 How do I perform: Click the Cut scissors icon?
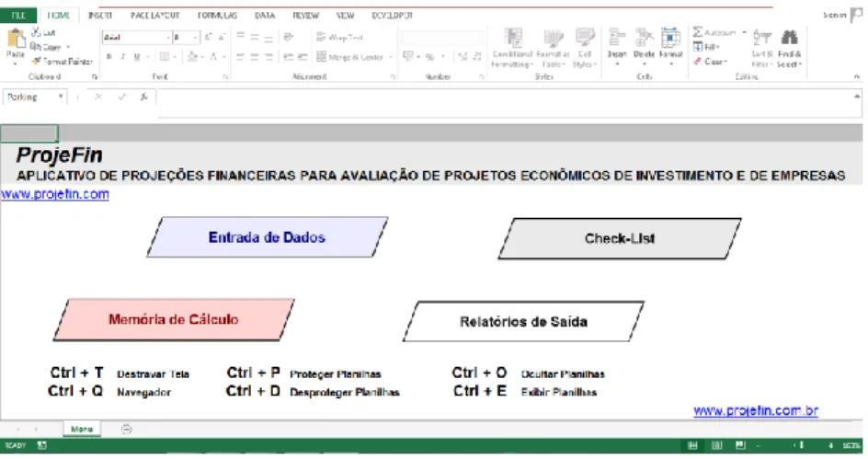[x=37, y=32]
